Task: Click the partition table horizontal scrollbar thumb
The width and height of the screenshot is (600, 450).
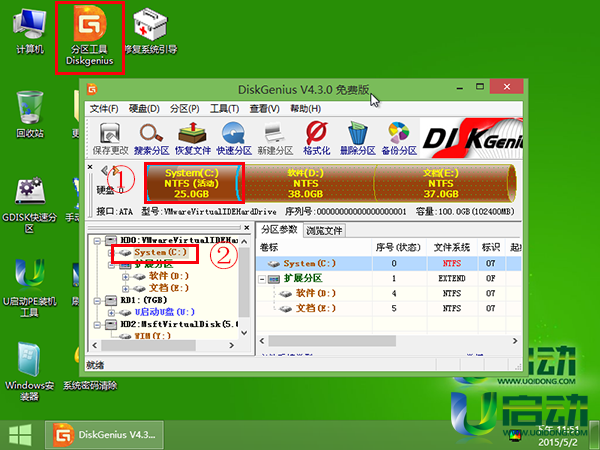Action: coord(332,341)
